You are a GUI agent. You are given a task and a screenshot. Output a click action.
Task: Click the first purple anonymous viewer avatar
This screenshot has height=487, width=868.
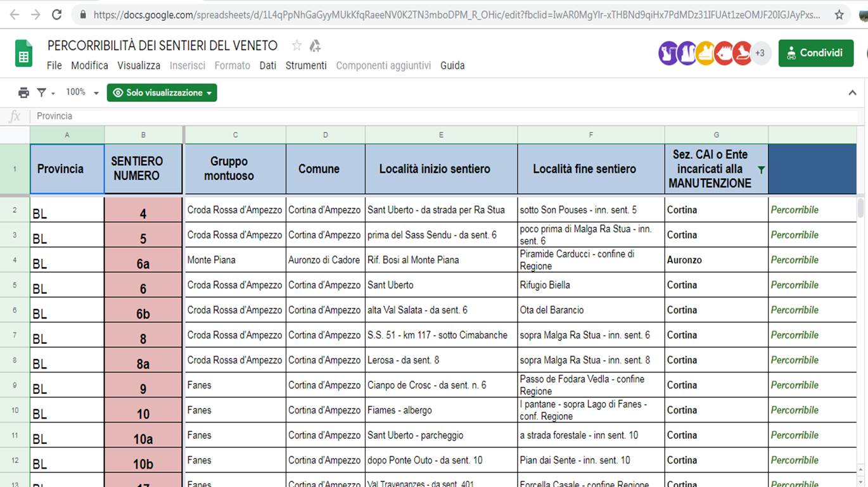coord(669,53)
